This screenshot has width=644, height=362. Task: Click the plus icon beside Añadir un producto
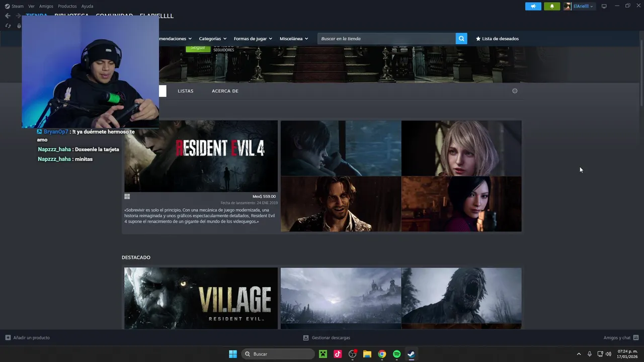pyautogui.click(x=8, y=338)
